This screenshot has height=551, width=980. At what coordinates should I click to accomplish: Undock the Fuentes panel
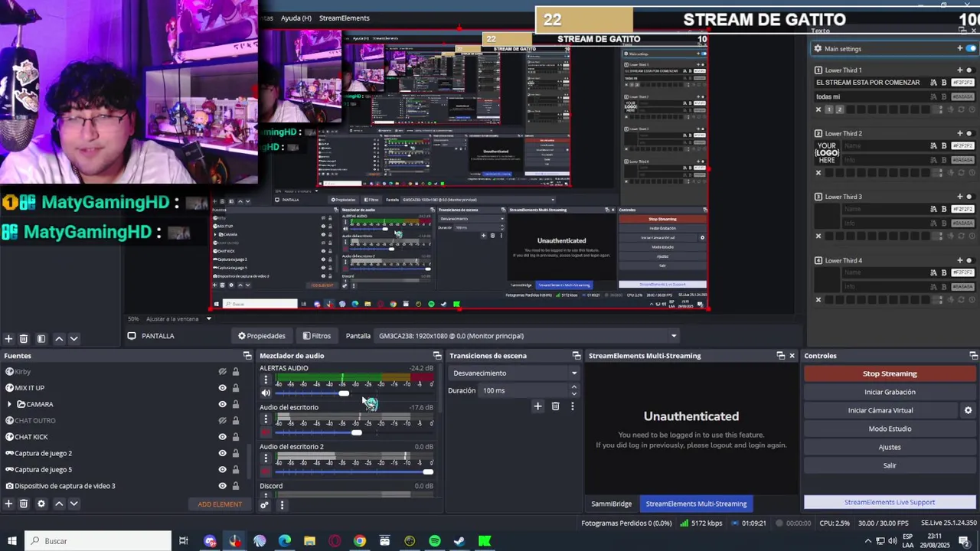pyautogui.click(x=247, y=356)
